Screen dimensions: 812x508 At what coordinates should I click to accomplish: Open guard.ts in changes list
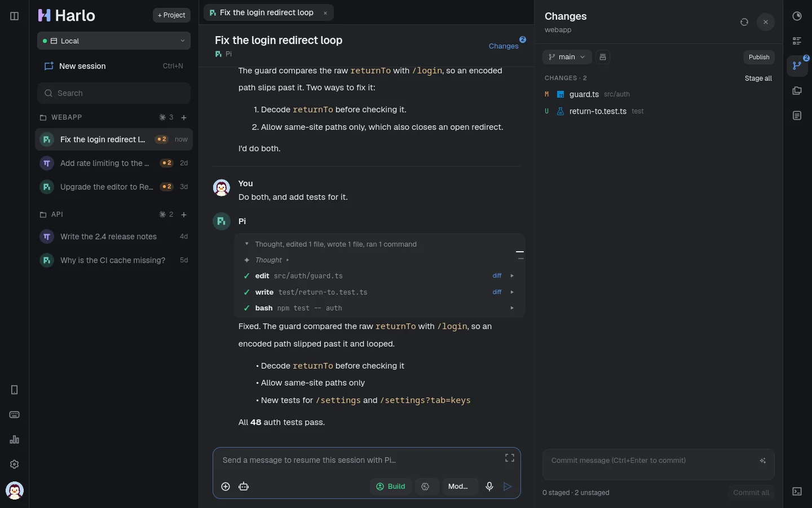pos(657,94)
